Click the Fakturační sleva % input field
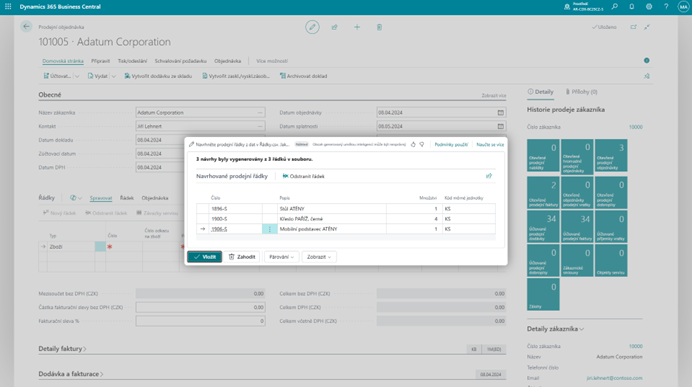Screen dimensions: 692x387 (200, 321)
